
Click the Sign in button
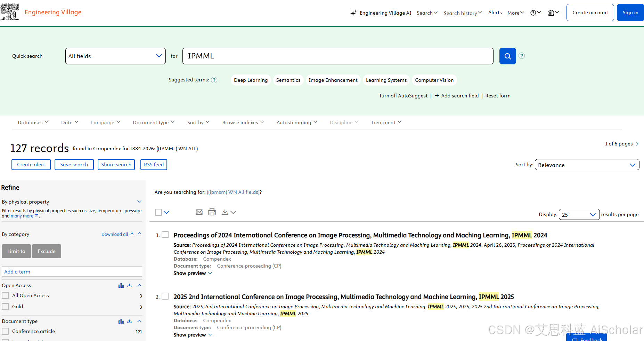pos(630,13)
